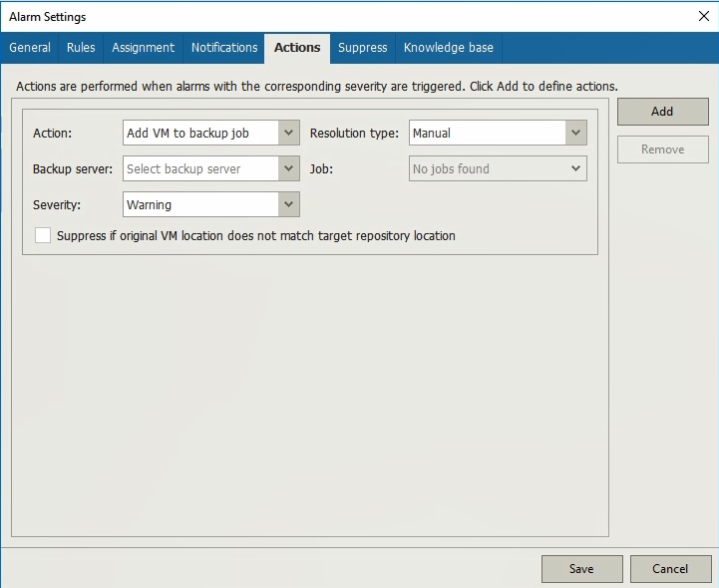Click Cancel to discard changes
This screenshot has height=588, width=719.
[x=670, y=569]
